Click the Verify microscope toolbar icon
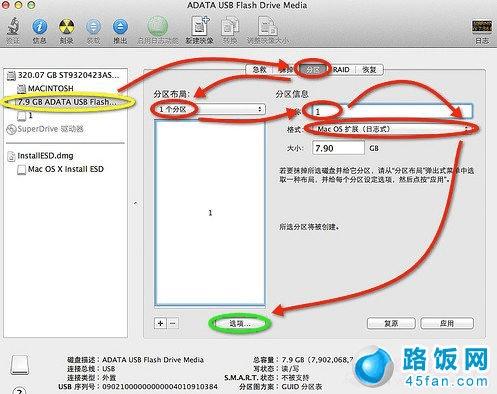 [13, 27]
